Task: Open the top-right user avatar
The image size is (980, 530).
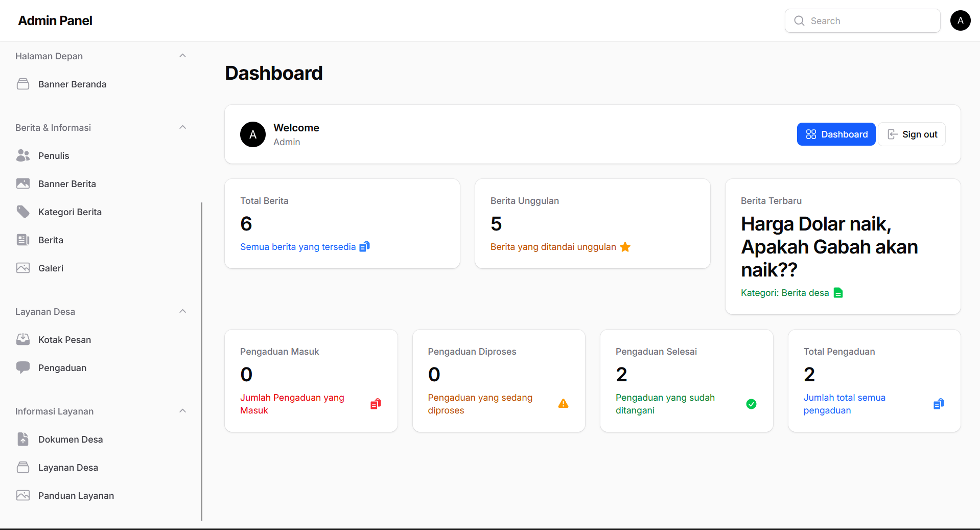Action: [x=960, y=20]
